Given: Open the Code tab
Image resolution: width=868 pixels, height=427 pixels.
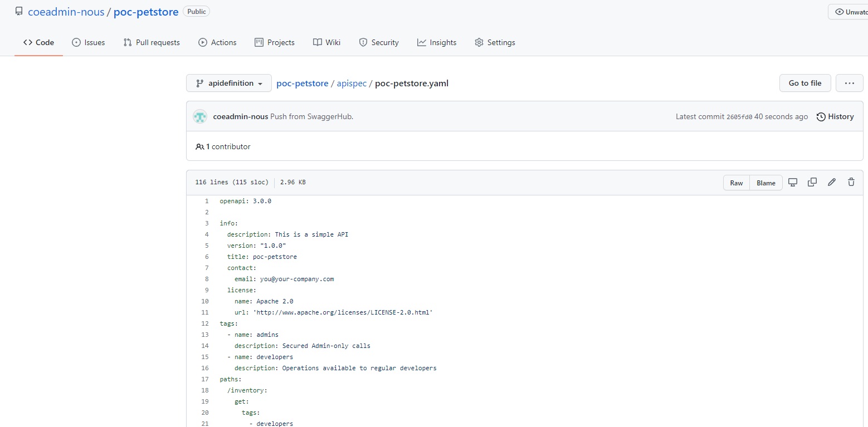Looking at the screenshot, I should pos(38,42).
